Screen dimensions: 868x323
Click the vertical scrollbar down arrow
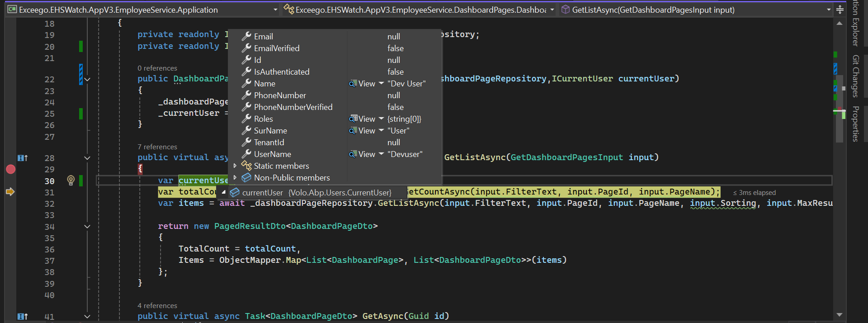pos(840,315)
